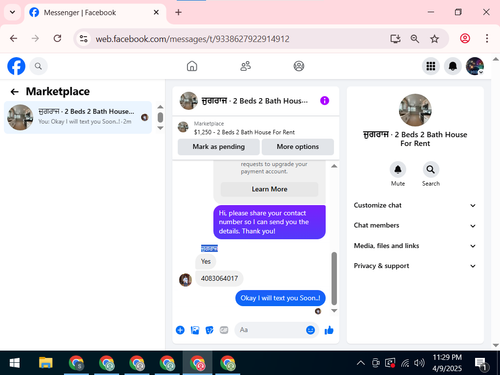Open account profile picture menu

[475, 66]
